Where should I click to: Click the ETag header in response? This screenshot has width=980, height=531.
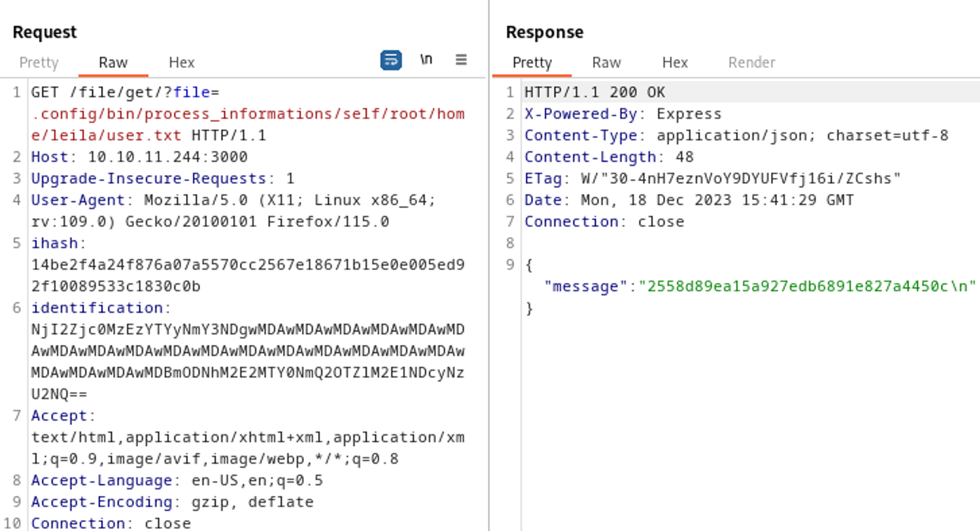[543, 179]
